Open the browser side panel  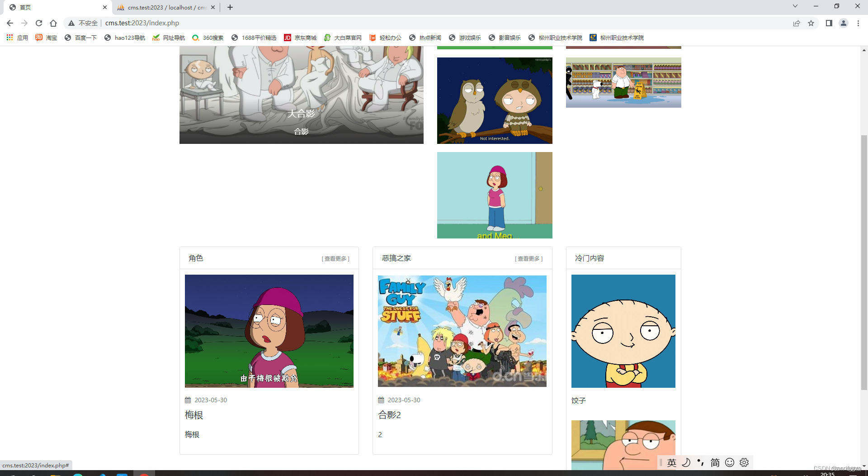click(829, 23)
